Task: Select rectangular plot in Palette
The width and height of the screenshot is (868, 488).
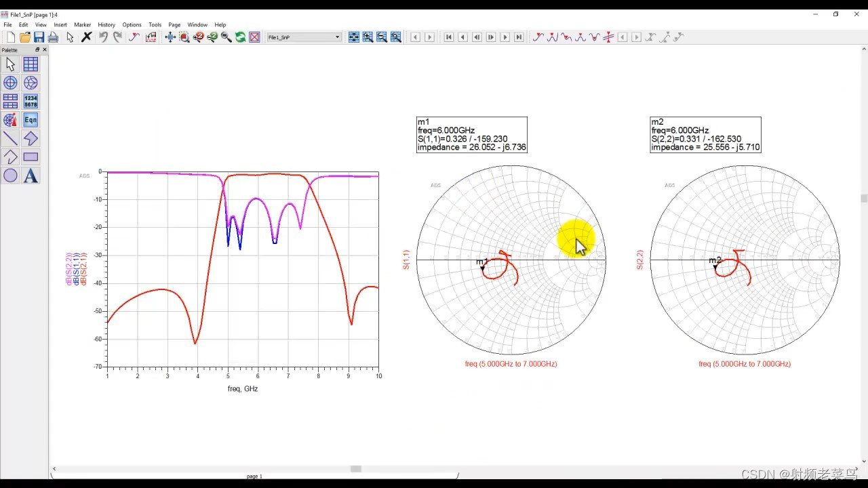Action: (x=31, y=64)
